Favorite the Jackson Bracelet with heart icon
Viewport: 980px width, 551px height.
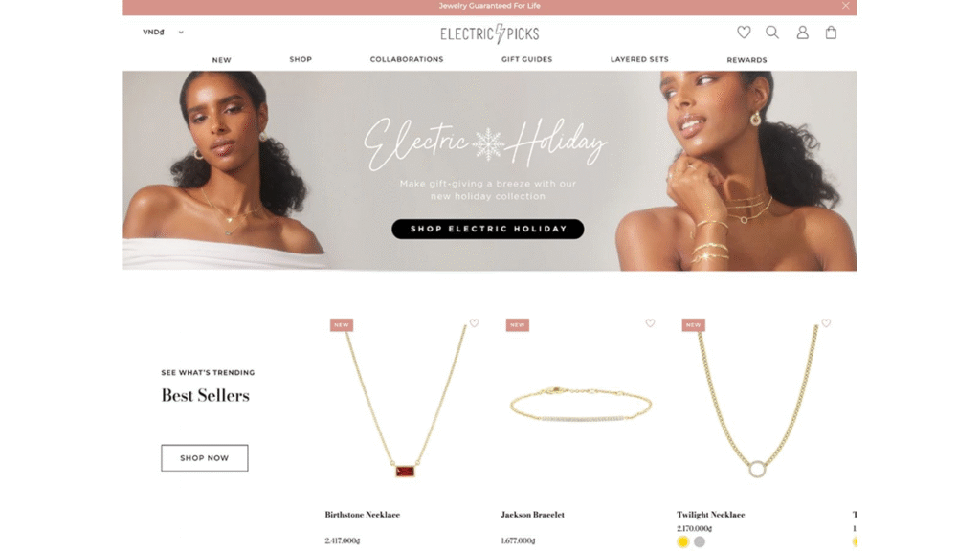[x=650, y=323]
